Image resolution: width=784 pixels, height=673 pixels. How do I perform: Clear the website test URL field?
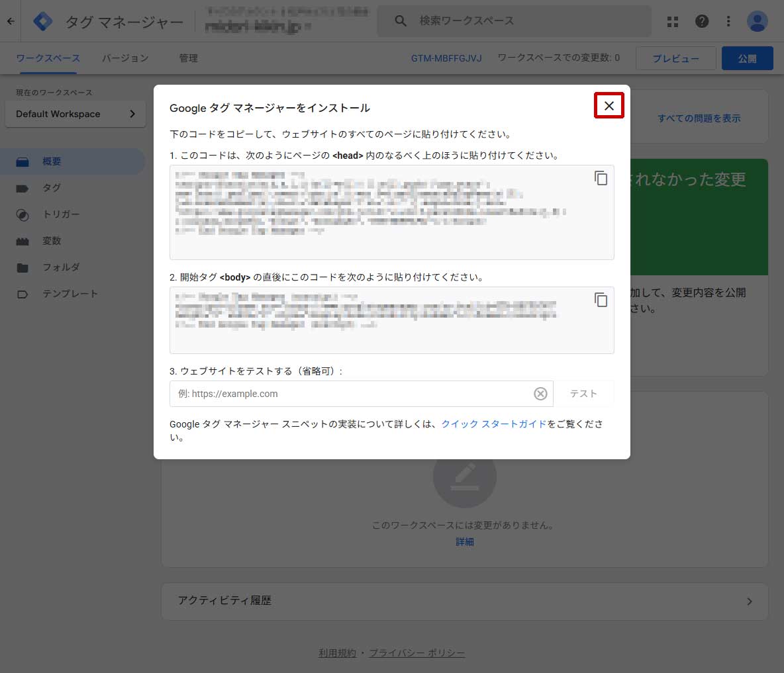click(540, 394)
